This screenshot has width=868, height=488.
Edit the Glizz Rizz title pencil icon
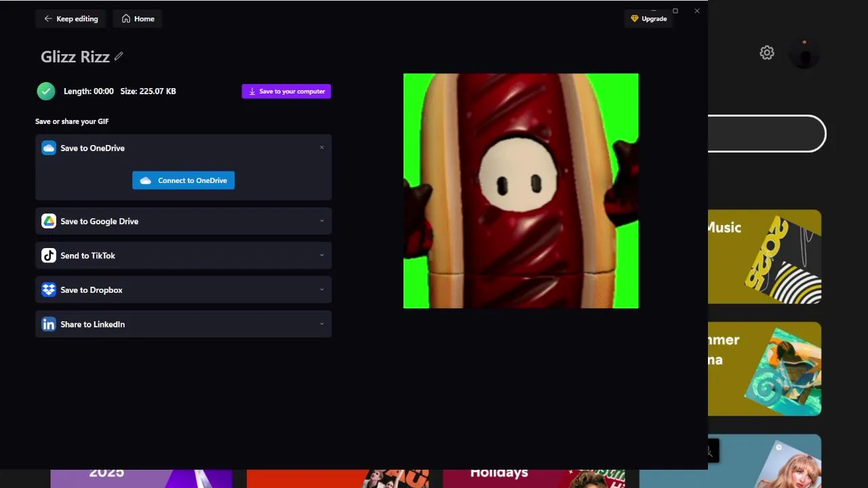pyautogui.click(x=119, y=56)
